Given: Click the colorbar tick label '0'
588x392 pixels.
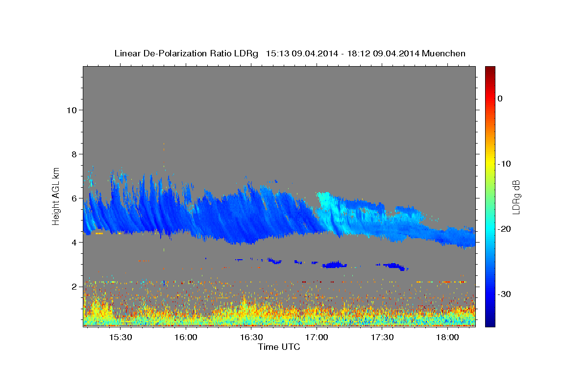Looking at the screenshot, I should coord(500,98).
